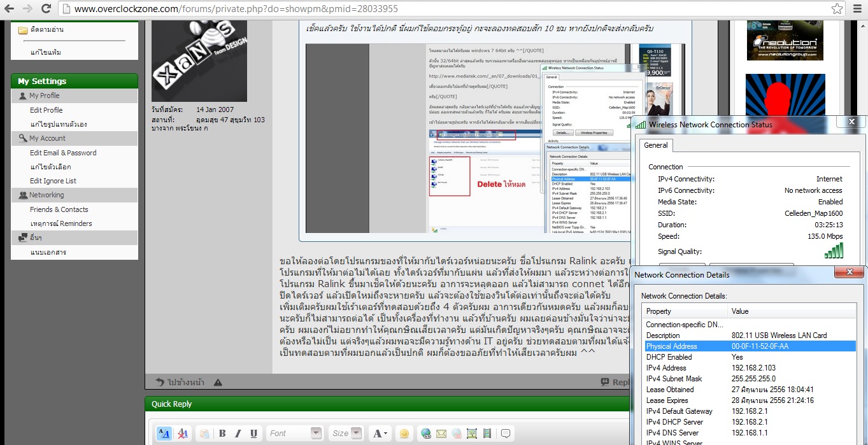The width and height of the screenshot is (868, 445).
Task: Wrap selection in quote tags icon
Action: click(506, 434)
